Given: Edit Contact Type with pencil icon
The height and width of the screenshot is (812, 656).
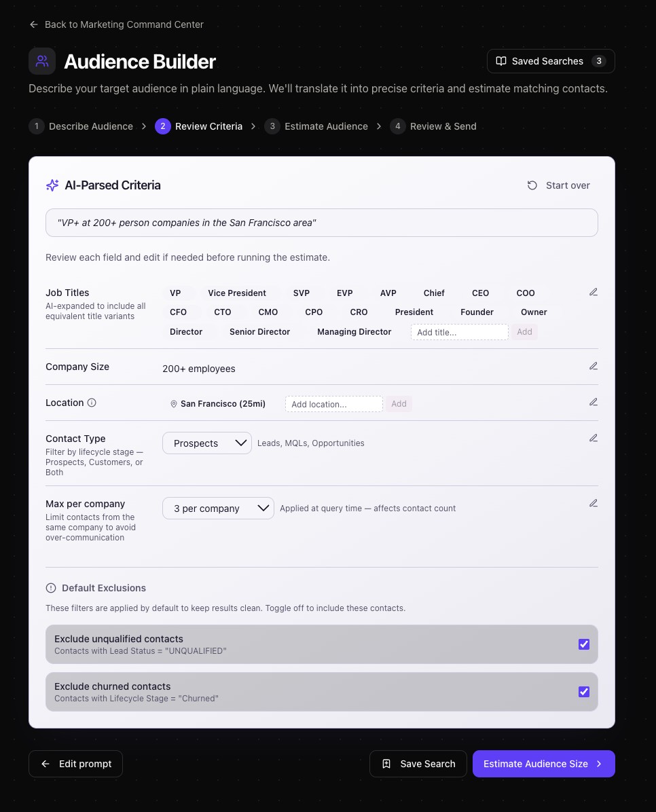Looking at the screenshot, I should tap(594, 438).
